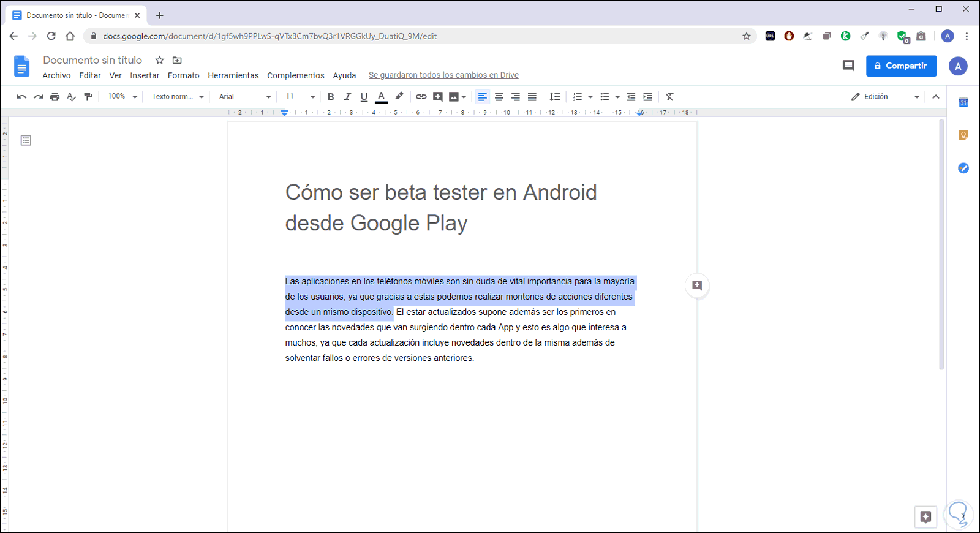Open the Herramientas menu
The height and width of the screenshot is (533, 980).
click(233, 75)
